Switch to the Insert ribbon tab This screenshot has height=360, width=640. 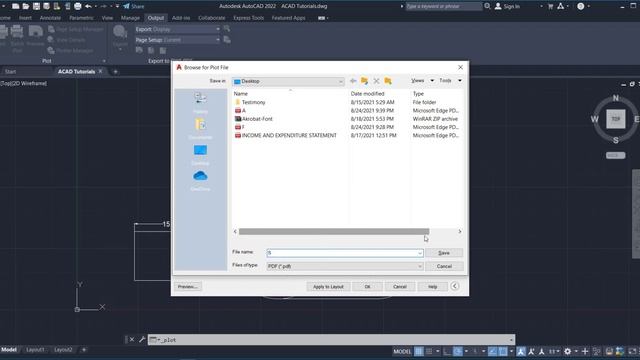click(x=25, y=18)
